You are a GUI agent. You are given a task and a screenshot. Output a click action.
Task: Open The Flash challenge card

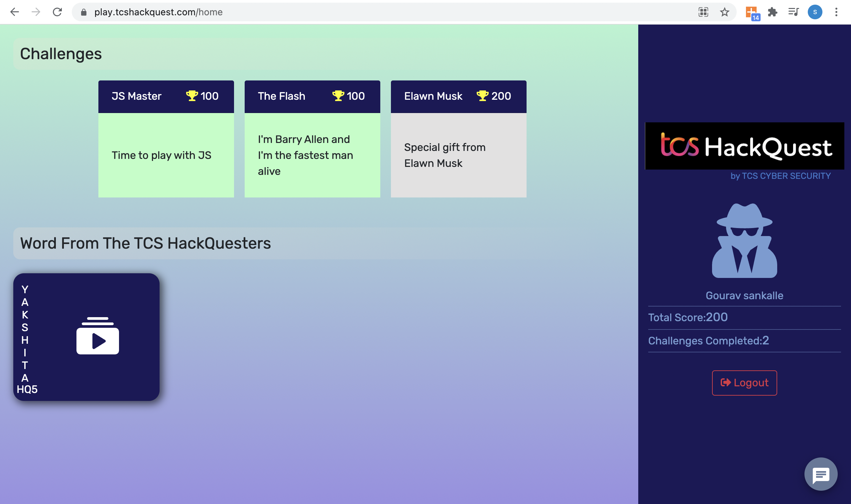312,139
